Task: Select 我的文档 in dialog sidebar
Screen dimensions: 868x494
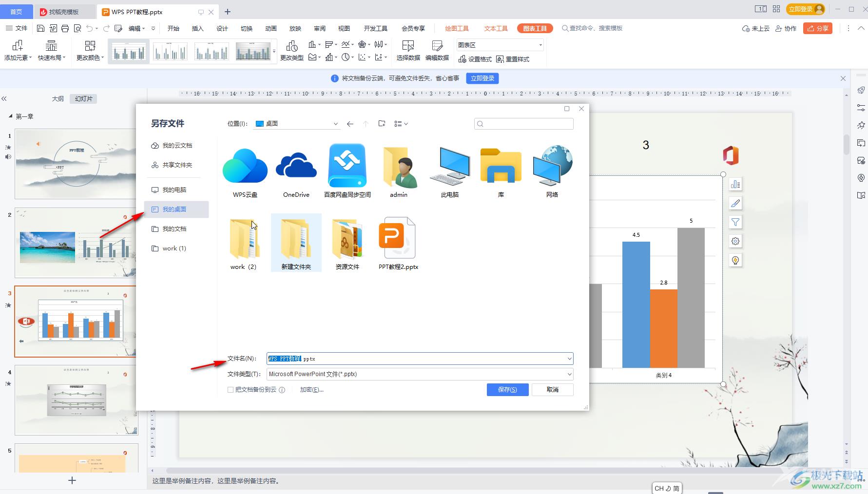Action: pos(176,229)
